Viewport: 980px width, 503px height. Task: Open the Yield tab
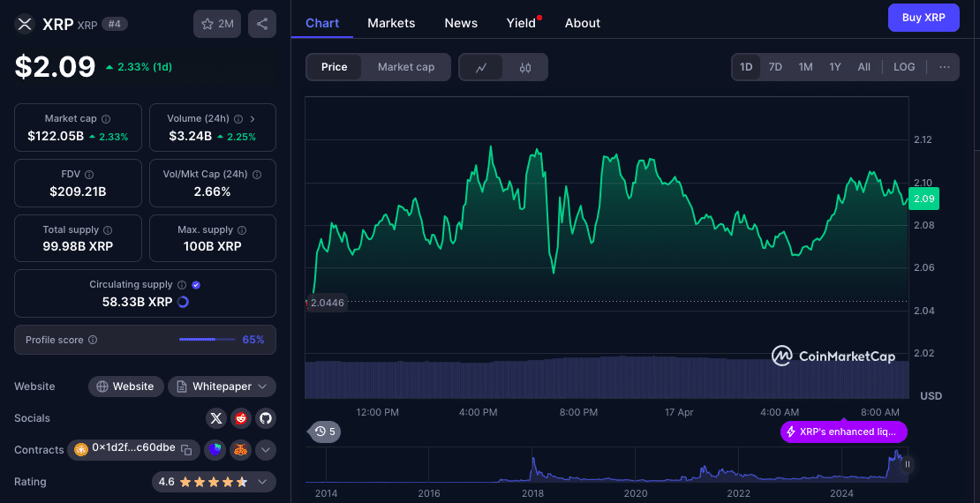521,23
